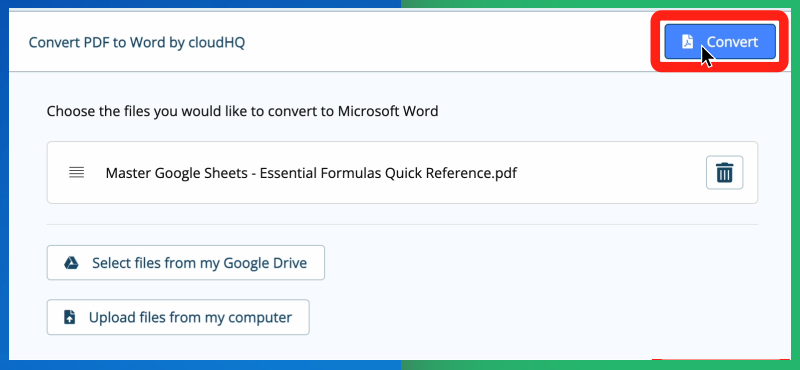
Task: Delete the listed PDF with trash icon
Action: (724, 172)
